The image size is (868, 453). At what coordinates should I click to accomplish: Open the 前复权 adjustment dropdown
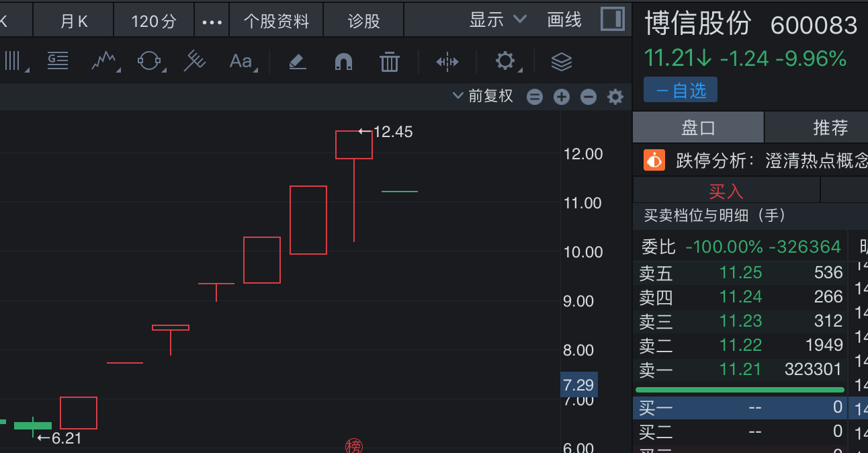click(484, 96)
